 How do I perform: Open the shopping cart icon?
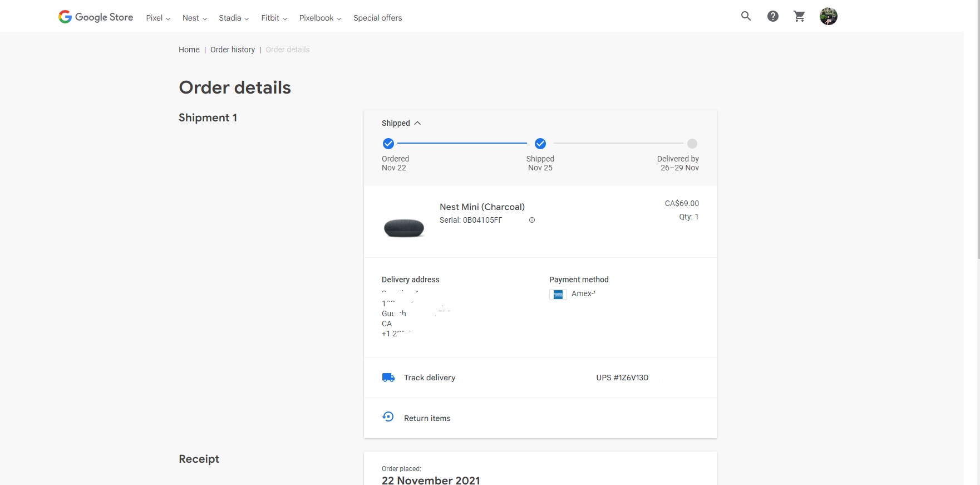800,16
